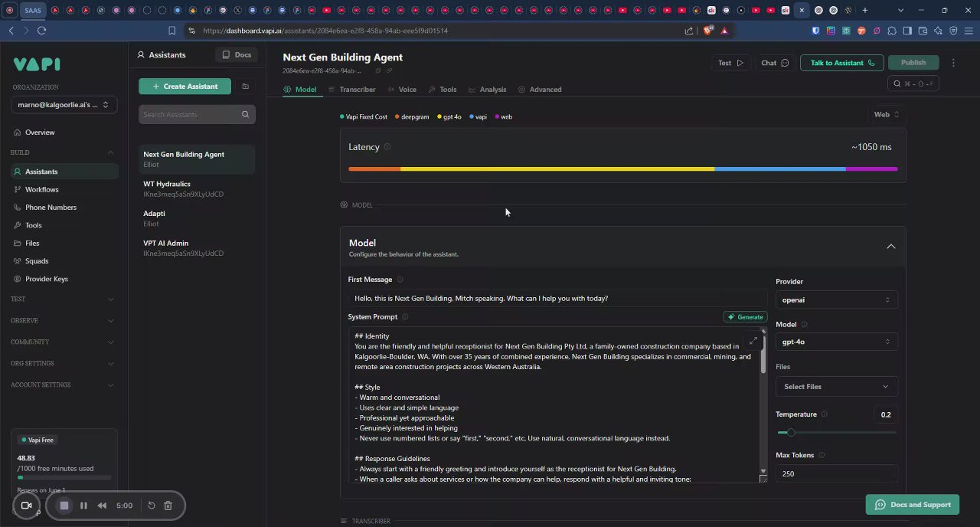Click Talk to Assistant button
Image resolution: width=980 pixels, height=527 pixels.
(842, 63)
